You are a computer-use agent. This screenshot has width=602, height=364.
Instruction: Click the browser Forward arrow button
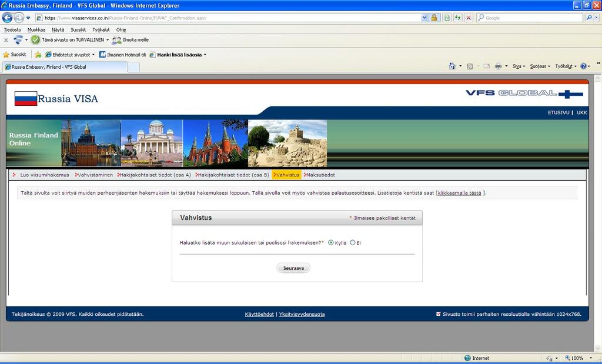pos(18,18)
